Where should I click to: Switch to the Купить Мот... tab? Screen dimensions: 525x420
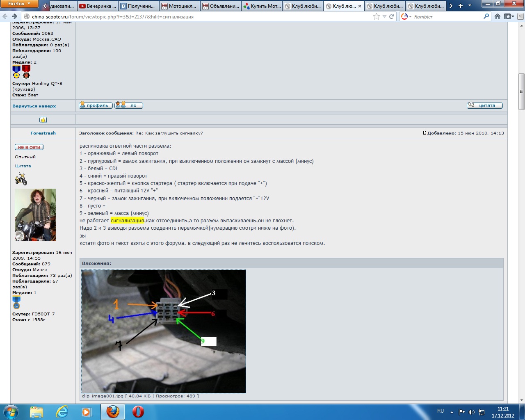[262, 6]
